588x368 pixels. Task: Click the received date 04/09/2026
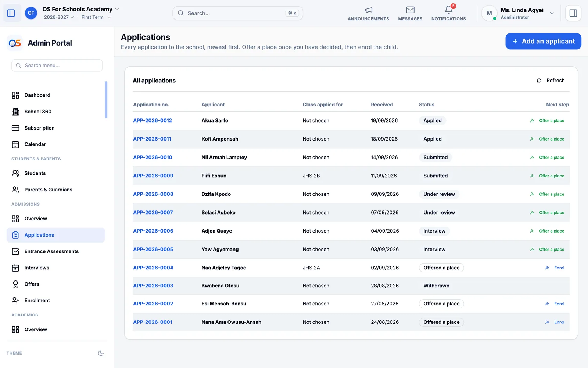click(385, 231)
